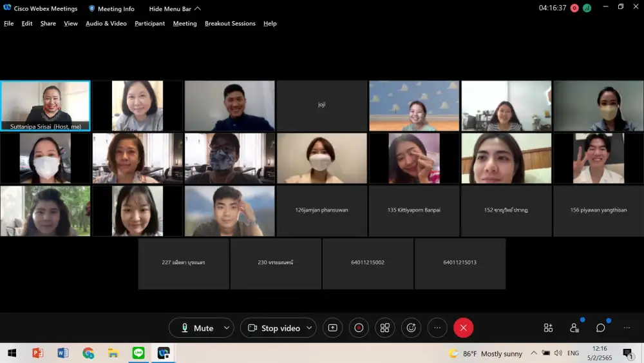The image size is (644, 363).
Task: End meeting with the red X button
Action: (463, 328)
